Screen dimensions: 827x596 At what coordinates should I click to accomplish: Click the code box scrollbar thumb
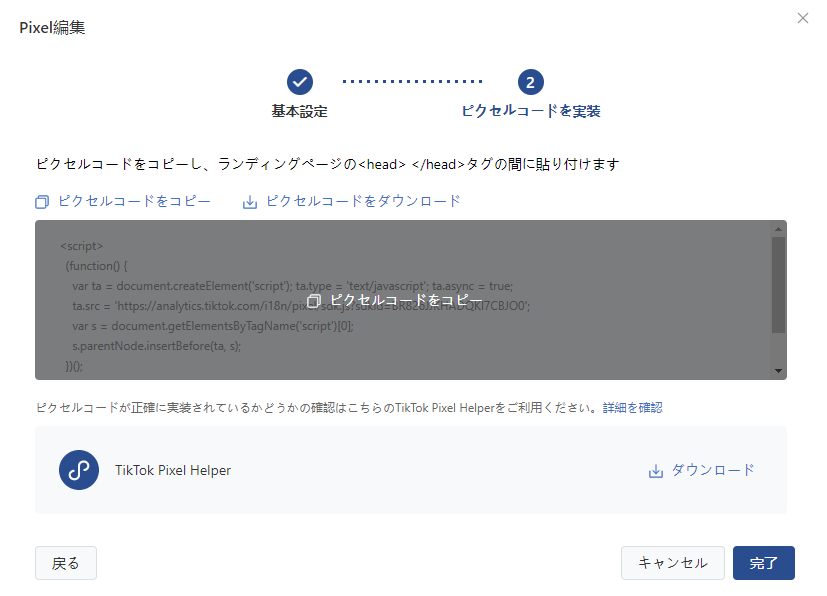point(778,285)
